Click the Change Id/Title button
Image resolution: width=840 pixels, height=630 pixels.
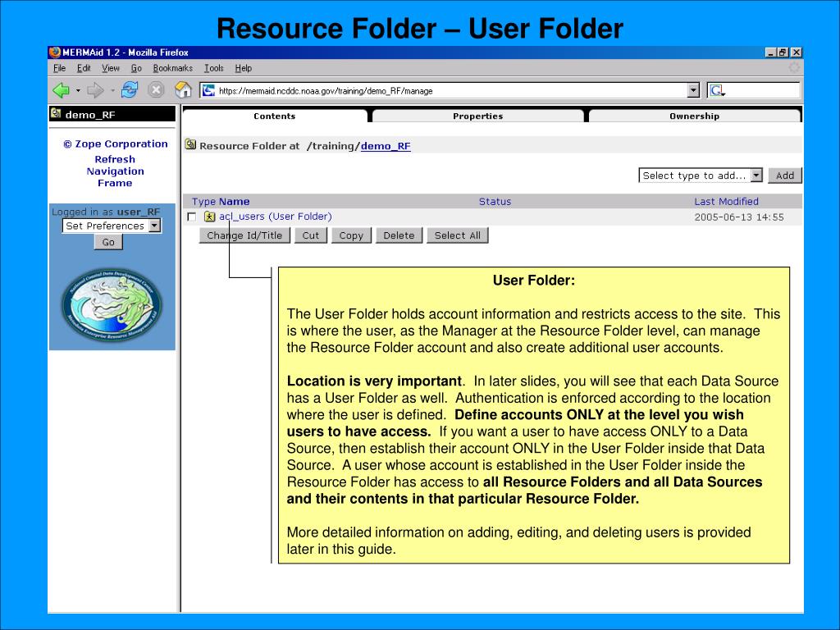[244, 235]
